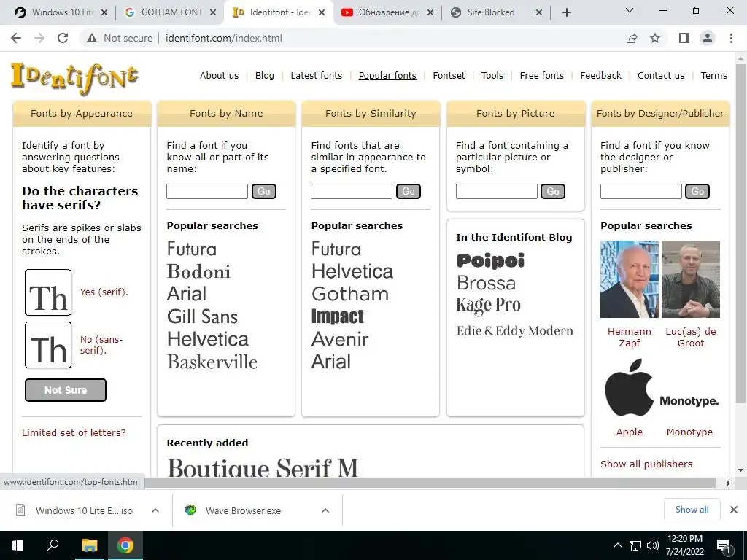Viewport: 747px width, 560px height.
Task: Open Gotham in similarity searches
Action: click(x=350, y=294)
